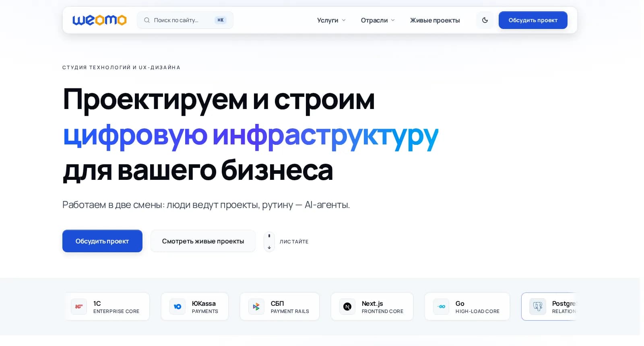Screen dimensions: 644x346
Task: Click the 1C logo icon
Action: tap(79, 307)
